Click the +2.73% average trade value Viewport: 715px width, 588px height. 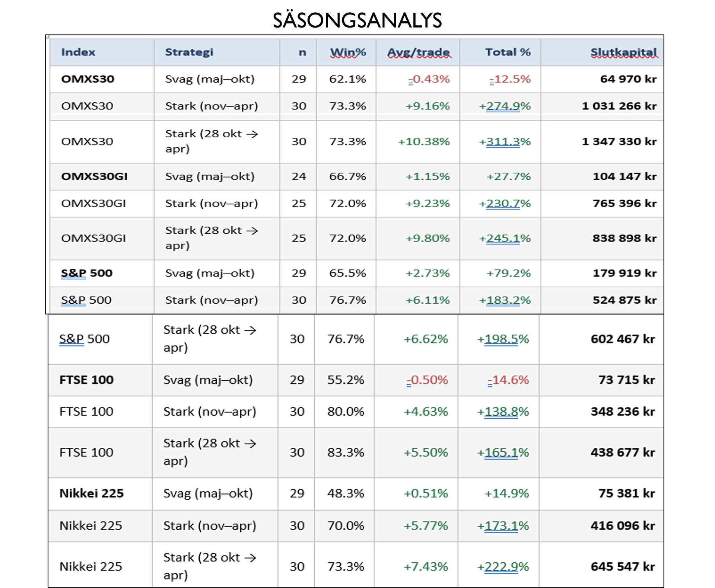click(x=428, y=273)
